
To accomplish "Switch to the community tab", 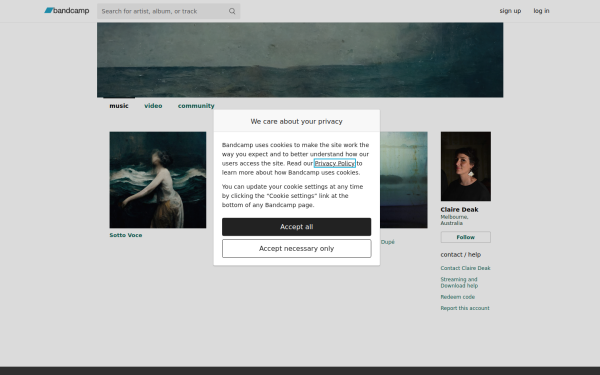I will (196, 106).
